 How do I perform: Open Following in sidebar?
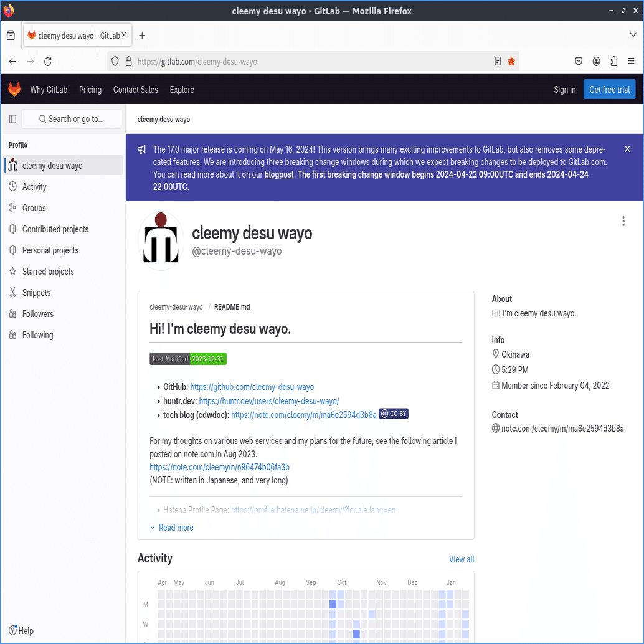(x=64, y=335)
